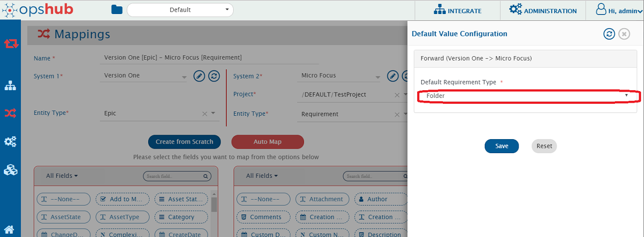Open the ADMINISTRATION menu
Image resolution: width=644 pixels, height=237 pixels.
[x=543, y=11]
